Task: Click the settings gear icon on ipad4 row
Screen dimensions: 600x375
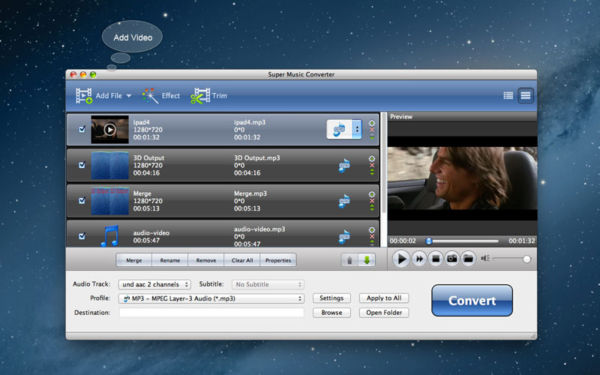Action: pos(372,123)
